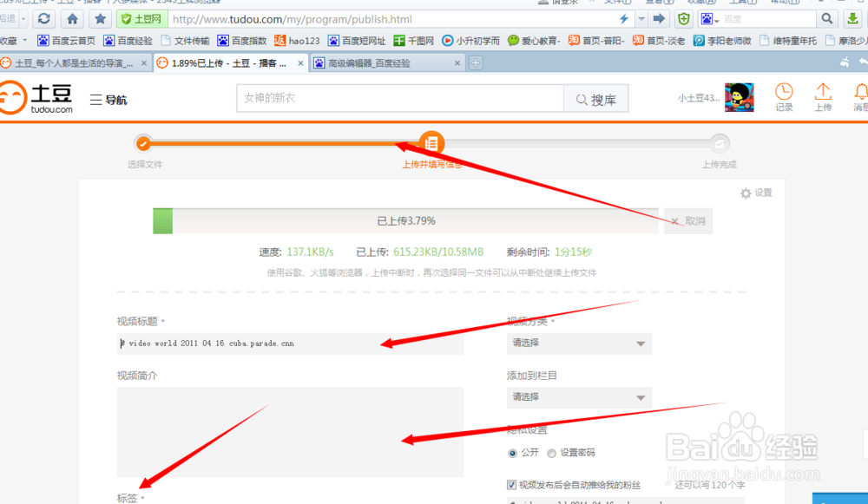The width and height of the screenshot is (868, 504).
Task: Close the 土豆_每个人都是生活的导演 tab
Action: coord(144,63)
